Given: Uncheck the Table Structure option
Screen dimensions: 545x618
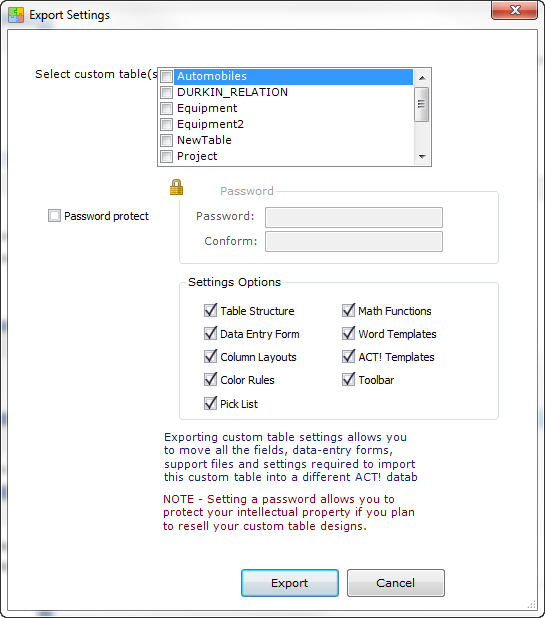Looking at the screenshot, I should (210, 311).
